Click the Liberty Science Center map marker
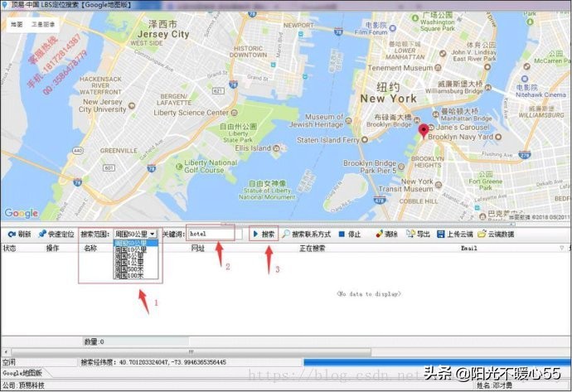The width and height of the screenshot is (572, 392). click(x=235, y=113)
